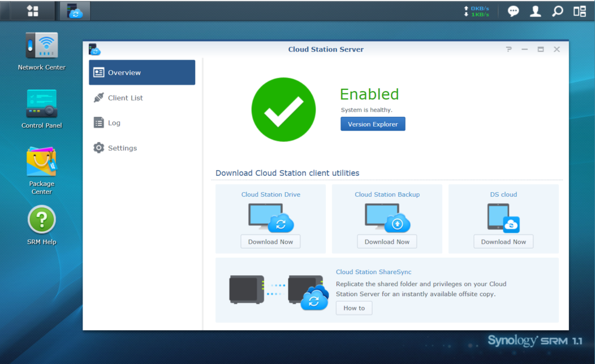Viewport: 595px width, 364px height.
Task: Open the search magnifier icon
Action: tap(557, 12)
